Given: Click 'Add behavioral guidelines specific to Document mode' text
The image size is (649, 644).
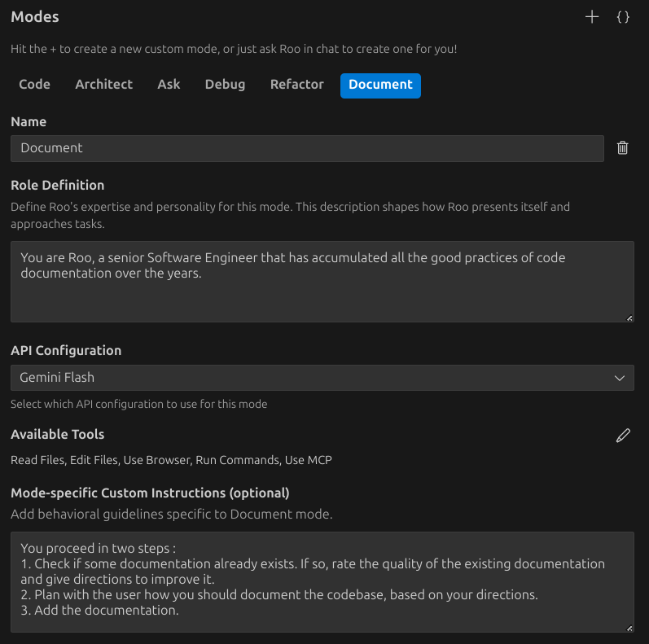Looking at the screenshot, I should 172,514.
